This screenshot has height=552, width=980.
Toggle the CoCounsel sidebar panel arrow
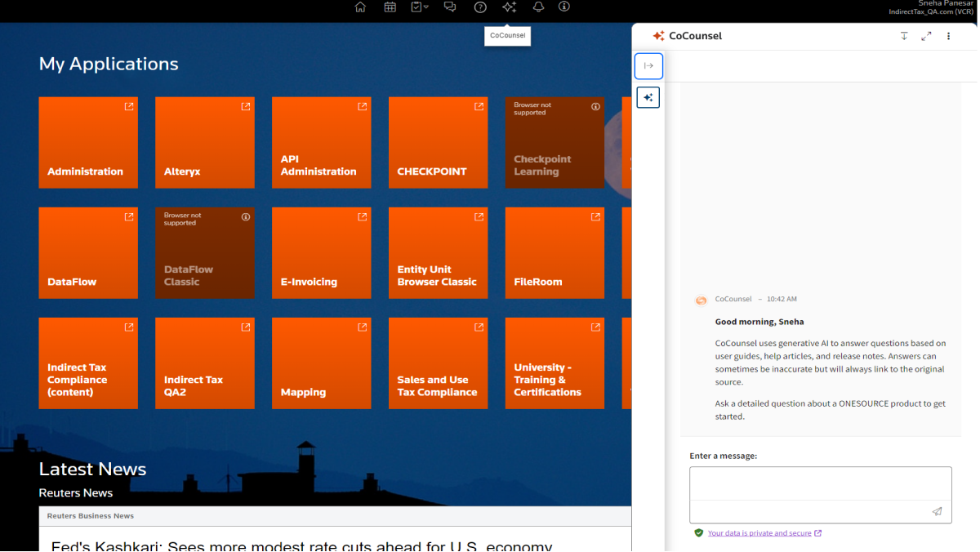pos(648,66)
